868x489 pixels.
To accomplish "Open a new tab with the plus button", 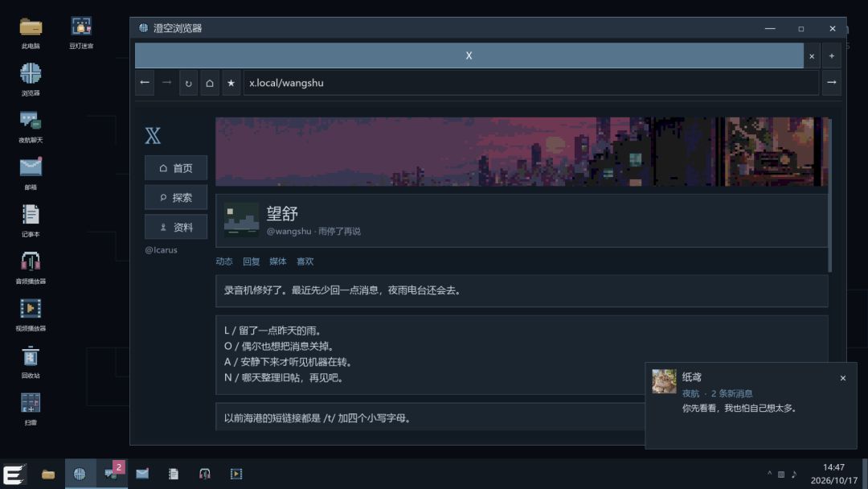I will pos(832,55).
